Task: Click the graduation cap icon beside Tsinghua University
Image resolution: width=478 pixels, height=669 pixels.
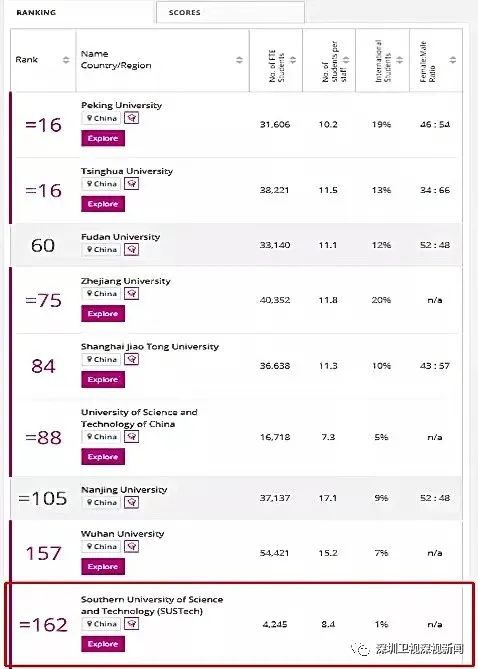Action: (131, 183)
